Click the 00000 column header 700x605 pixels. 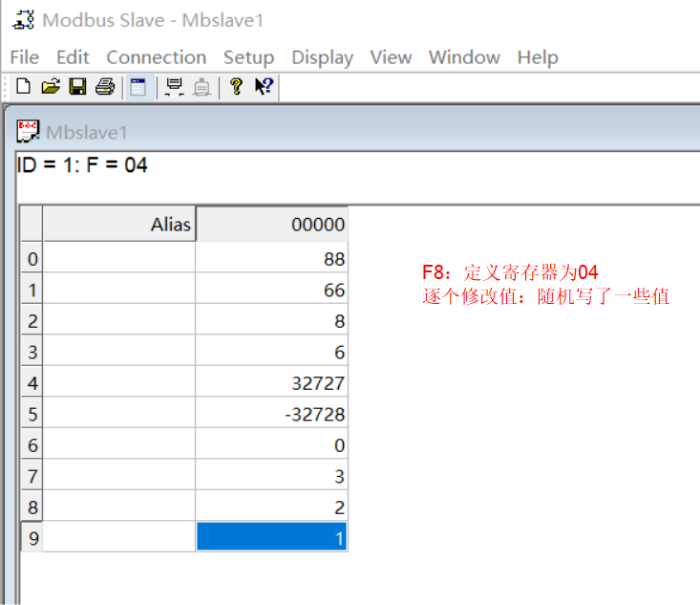272,224
